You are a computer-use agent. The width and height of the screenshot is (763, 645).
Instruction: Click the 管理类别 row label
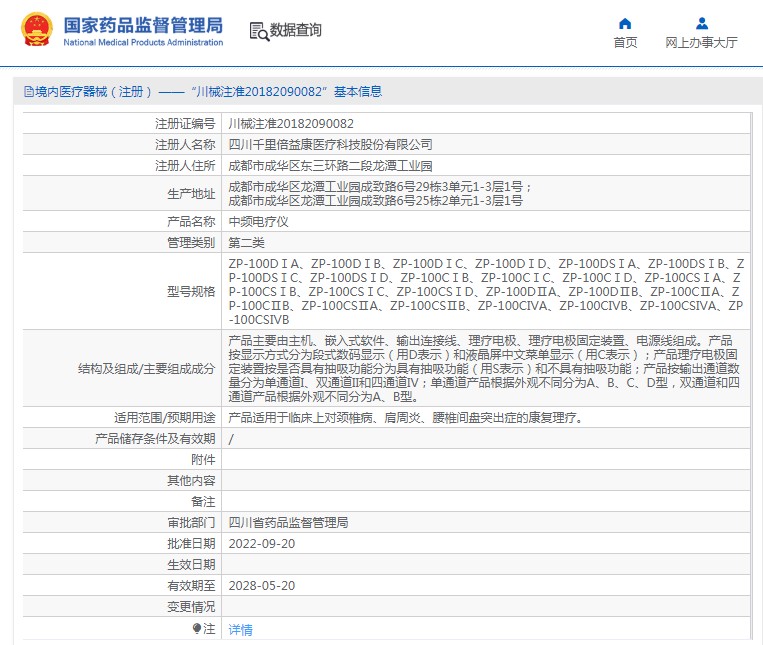coord(191,243)
